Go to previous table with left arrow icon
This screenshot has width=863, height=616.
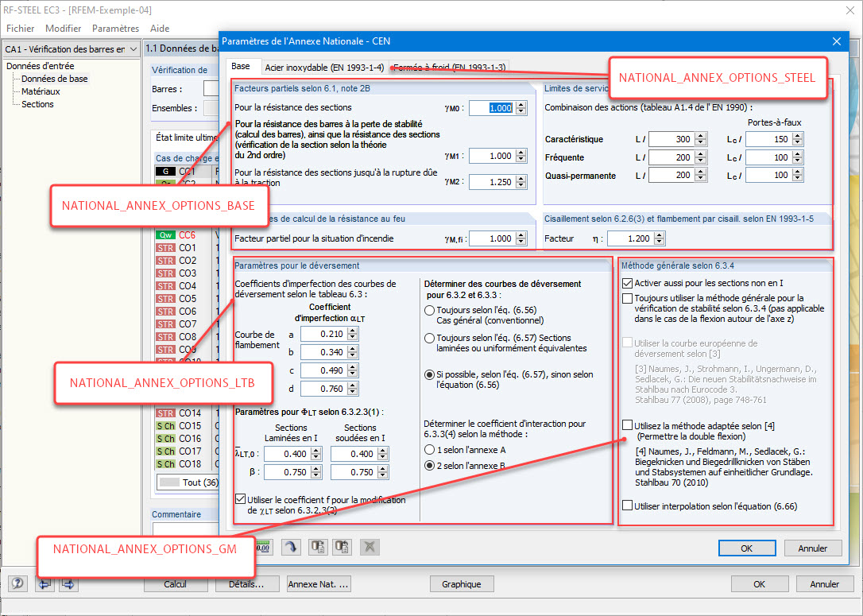tap(45, 583)
